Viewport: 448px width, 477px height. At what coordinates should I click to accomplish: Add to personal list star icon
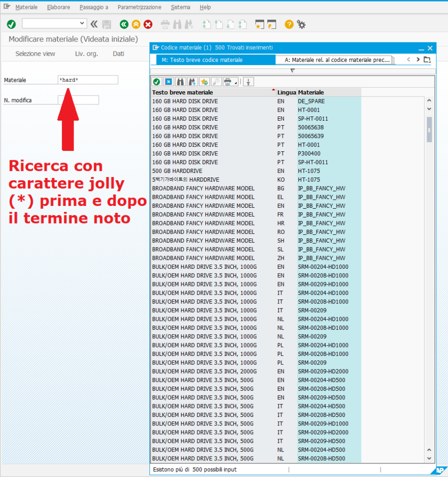click(204, 82)
